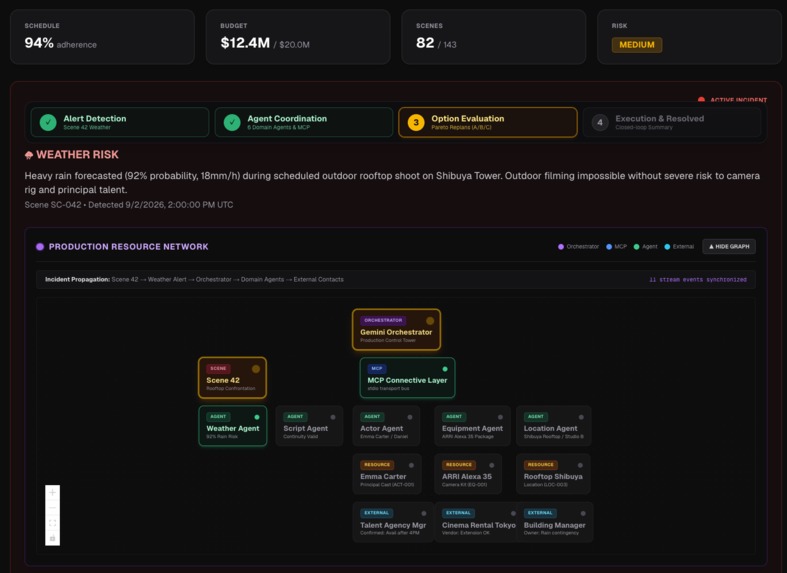
Task: Click the Agent legend dot
Action: [x=636, y=246]
